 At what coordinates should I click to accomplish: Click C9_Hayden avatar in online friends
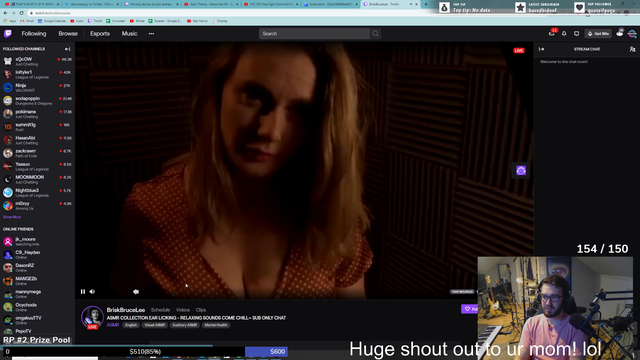click(x=8, y=255)
